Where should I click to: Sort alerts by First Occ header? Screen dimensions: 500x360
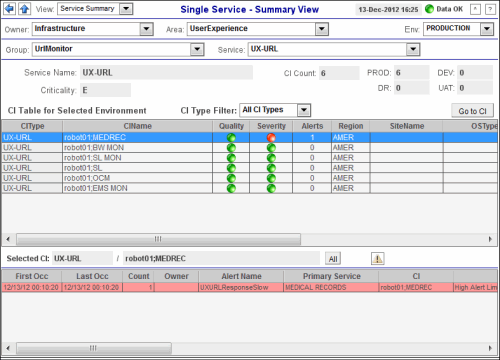click(x=32, y=276)
